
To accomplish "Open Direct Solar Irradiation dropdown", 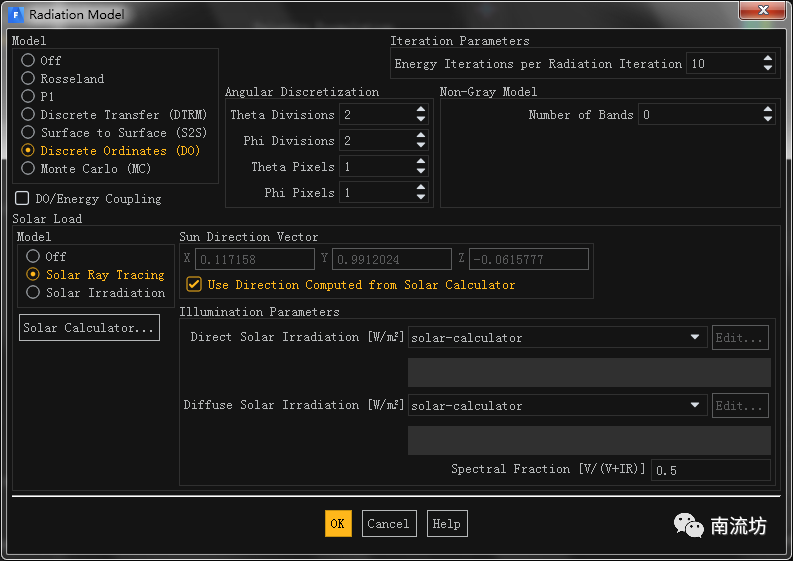I will (695, 338).
